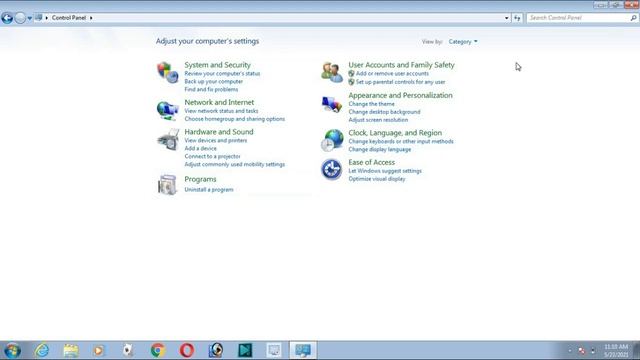Open recent pages dropdown beside Forward button

click(29, 18)
